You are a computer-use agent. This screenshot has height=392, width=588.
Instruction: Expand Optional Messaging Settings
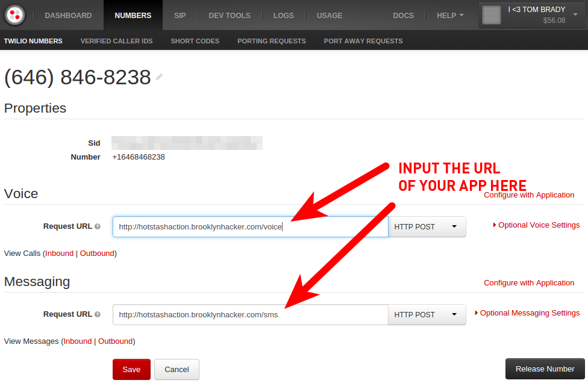(527, 313)
